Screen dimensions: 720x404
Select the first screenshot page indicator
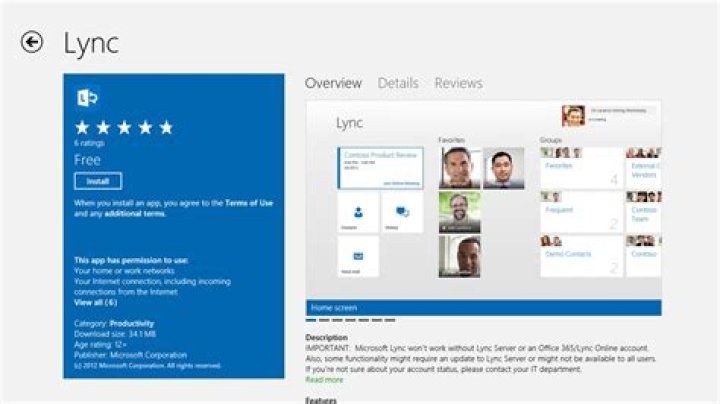(x=311, y=320)
